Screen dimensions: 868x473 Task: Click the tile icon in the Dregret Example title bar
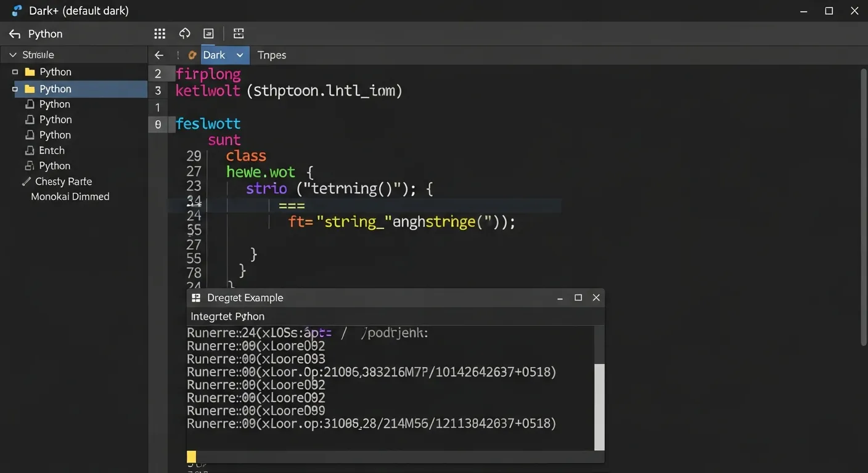click(195, 297)
